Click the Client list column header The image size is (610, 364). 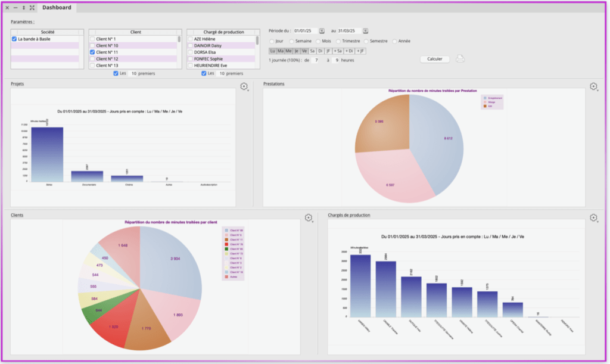click(135, 32)
